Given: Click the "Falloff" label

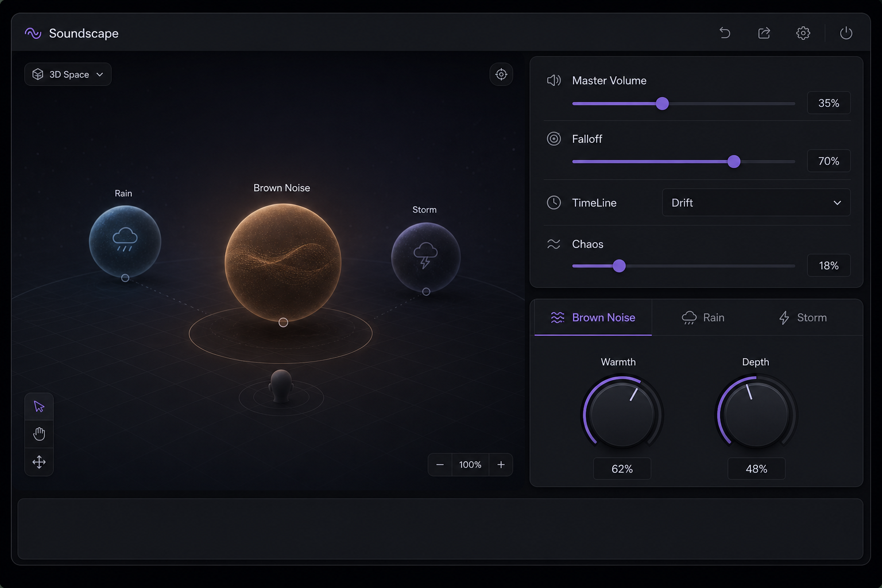Looking at the screenshot, I should pos(587,139).
